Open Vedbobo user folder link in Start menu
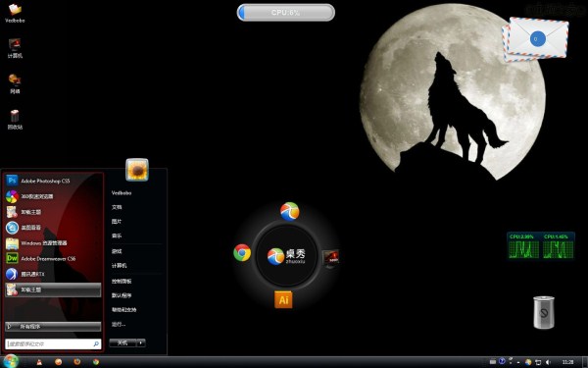Image resolution: width=588 pixels, height=368 pixels. 122,193
